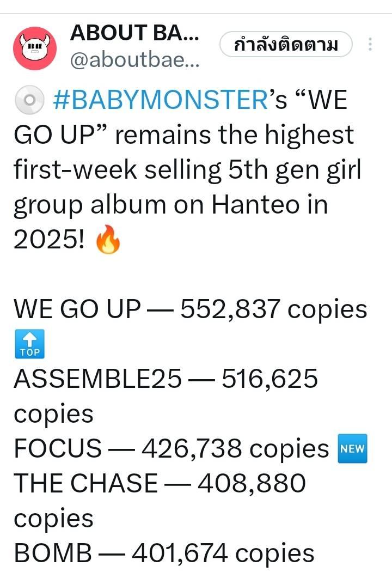Select the 401,674 copies figure
Image resolution: width=392 pixels, height=578 pixels.
click(x=223, y=553)
